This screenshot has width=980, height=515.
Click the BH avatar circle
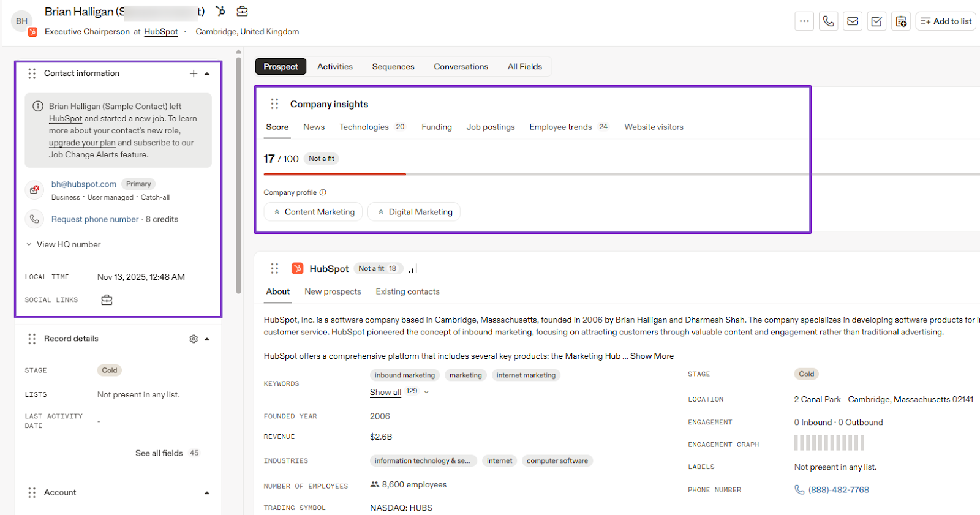point(22,21)
